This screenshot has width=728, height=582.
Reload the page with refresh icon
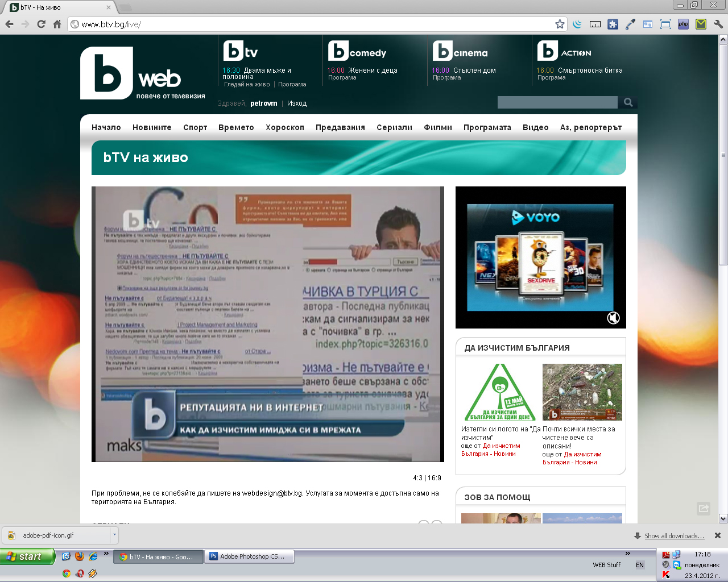(x=41, y=24)
